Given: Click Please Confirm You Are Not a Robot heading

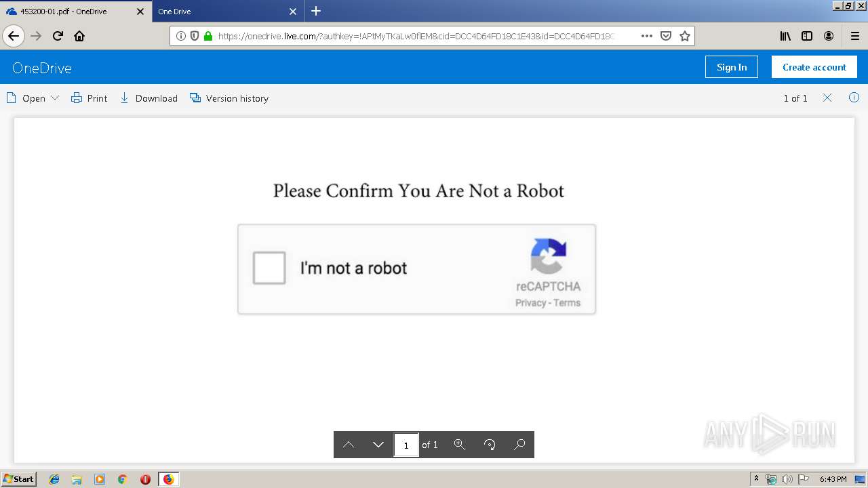Looking at the screenshot, I should click(x=418, y=191).
